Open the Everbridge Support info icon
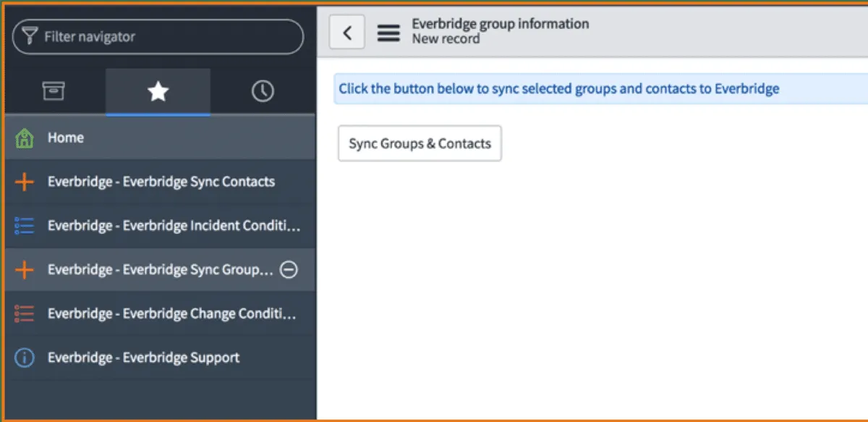 (24, 357)
